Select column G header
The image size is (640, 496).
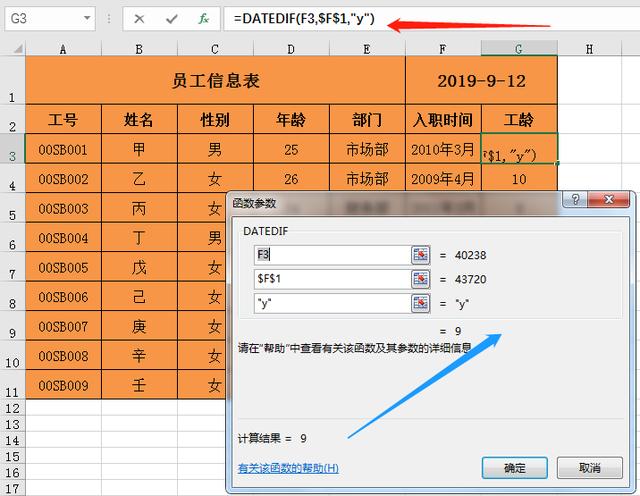click(x=519, y=49)
